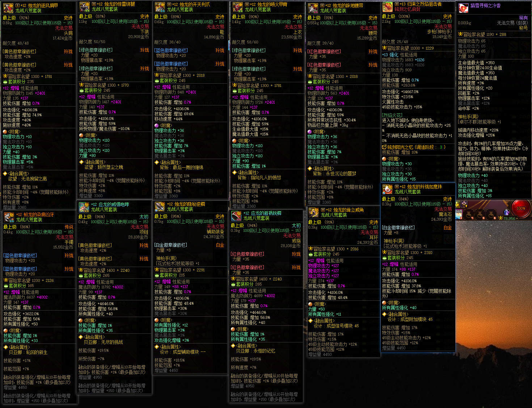Click the small blue orb beside HP globe
This screenshot has height=408, width=532.
pos(507,212)
